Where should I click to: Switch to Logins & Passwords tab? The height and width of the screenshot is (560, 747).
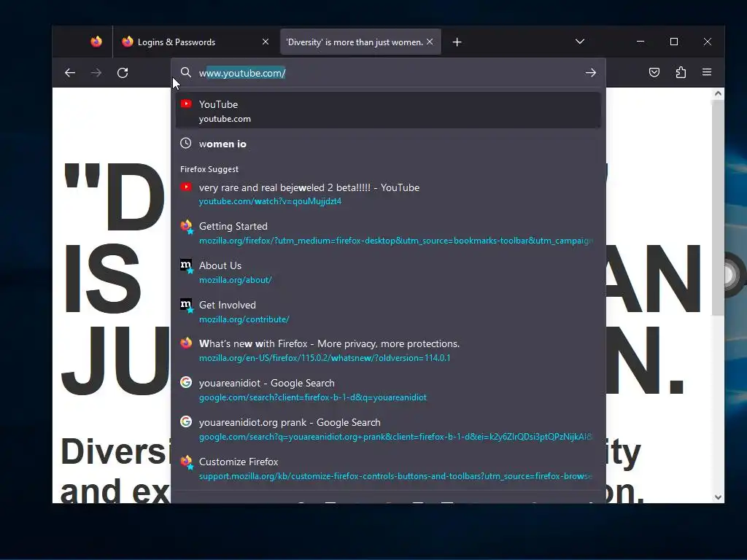(x=196, y=42)
